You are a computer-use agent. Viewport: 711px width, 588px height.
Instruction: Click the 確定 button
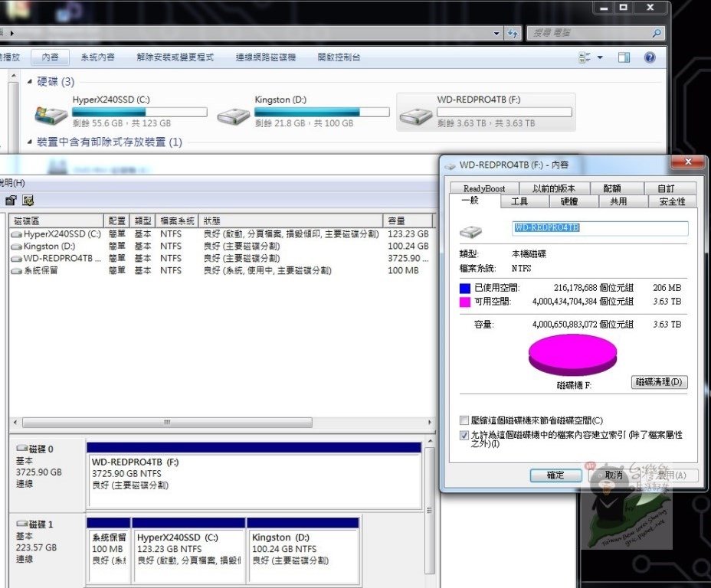tap(555, 475)
